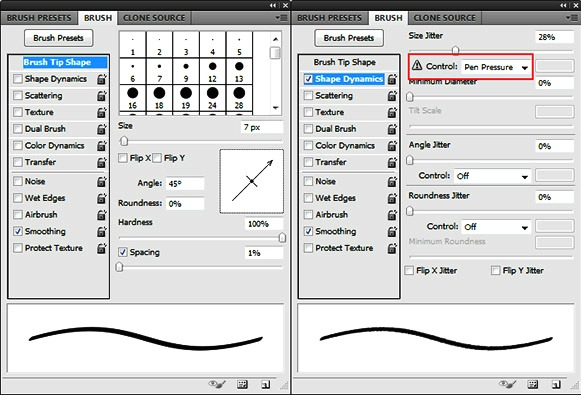Adjust the brush Size slider handle
The height and width of the screenshot is (395, 581).
[x=124, y=141]
